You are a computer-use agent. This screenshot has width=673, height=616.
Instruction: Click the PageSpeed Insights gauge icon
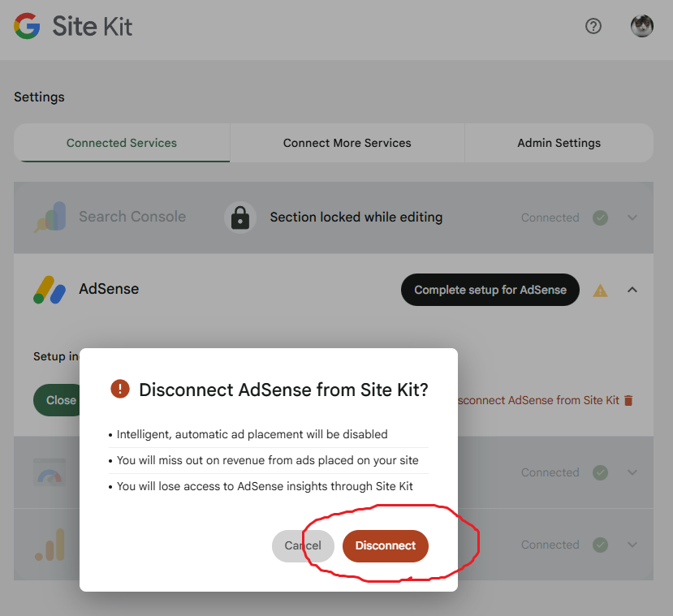coord(50,472)
